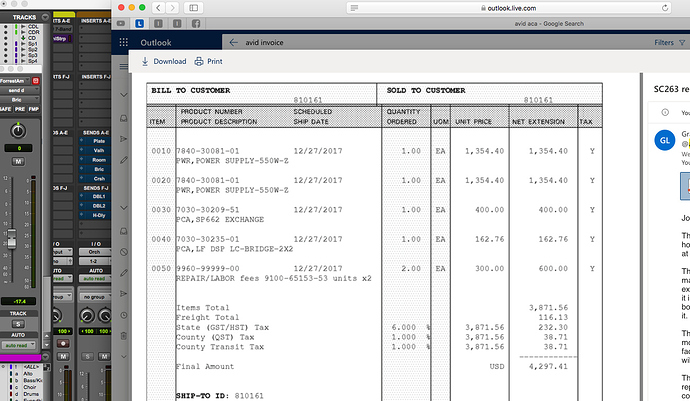Go back from avid invoice search

[x=234, y=42]
